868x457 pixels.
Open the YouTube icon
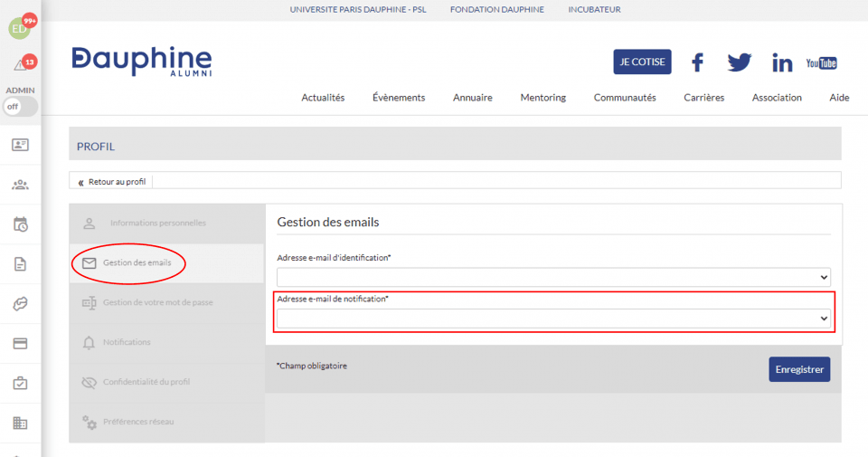(x=822, y=62)
